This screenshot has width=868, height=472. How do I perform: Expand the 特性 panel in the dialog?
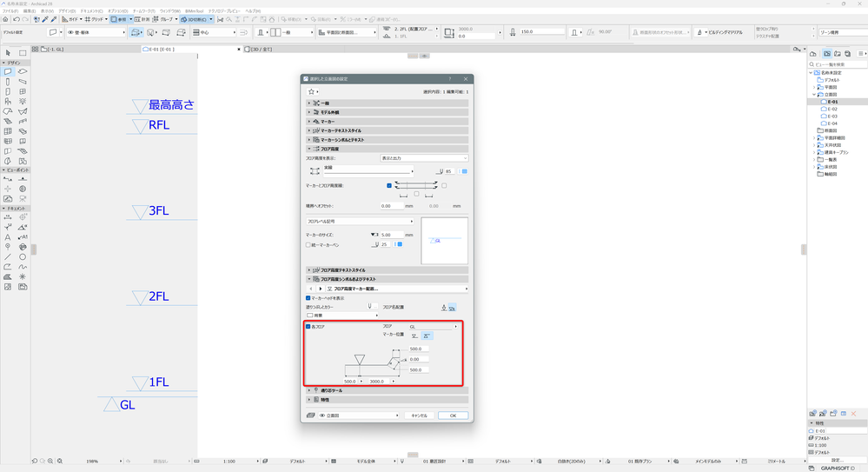pyautogui.click(x=387, y=400)
